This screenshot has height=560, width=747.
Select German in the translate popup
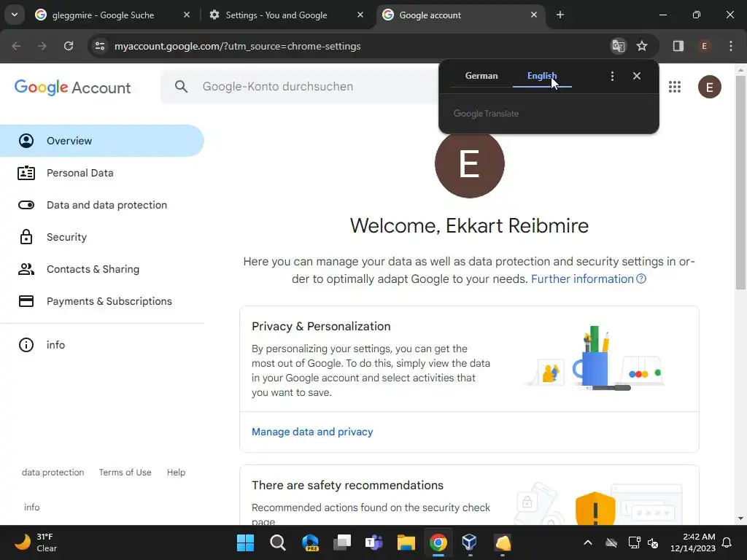[481, 76]
